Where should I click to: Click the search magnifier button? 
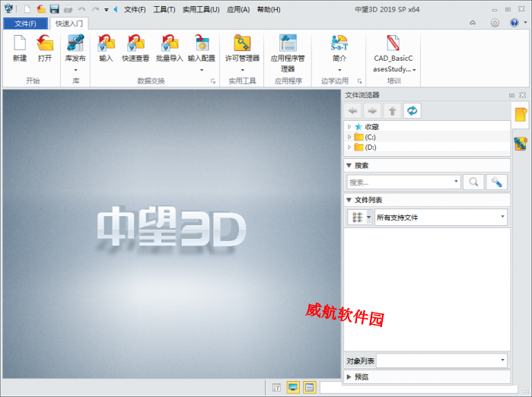coord(473,183)
